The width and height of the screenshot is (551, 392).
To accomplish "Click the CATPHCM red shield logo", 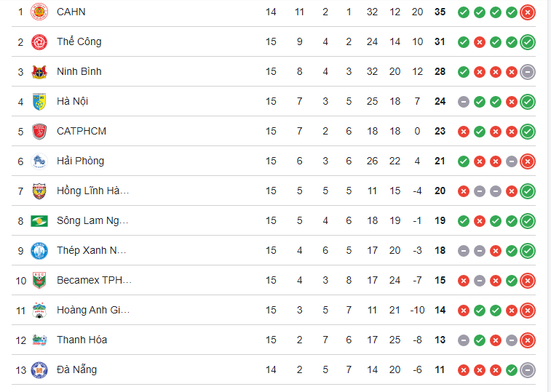I will 39,132.
